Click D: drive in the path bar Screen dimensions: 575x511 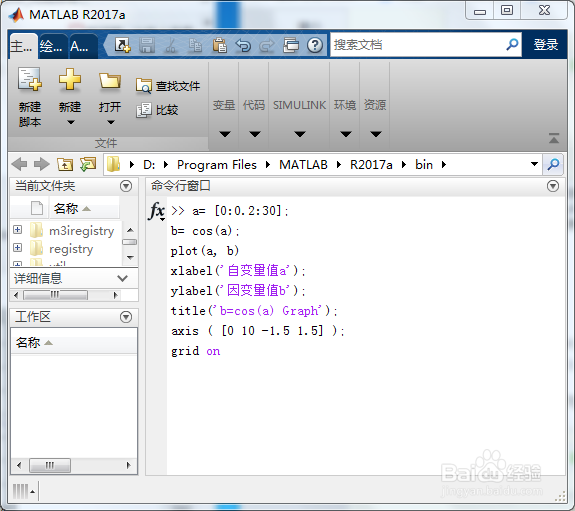click(x=149, y=164)
